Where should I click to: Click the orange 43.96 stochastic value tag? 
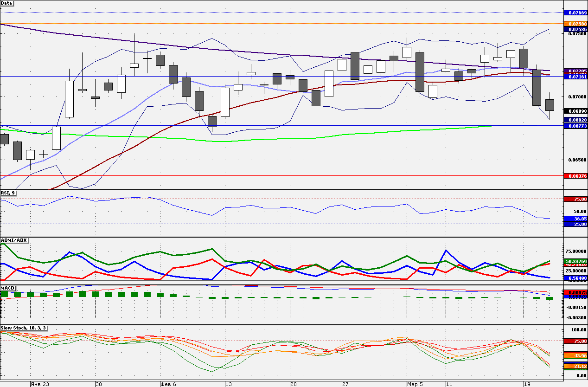[x=575, y=355]
